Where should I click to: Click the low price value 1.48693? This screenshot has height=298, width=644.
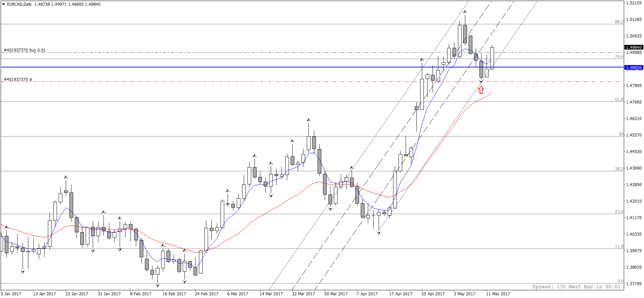(x=76, y=4)
